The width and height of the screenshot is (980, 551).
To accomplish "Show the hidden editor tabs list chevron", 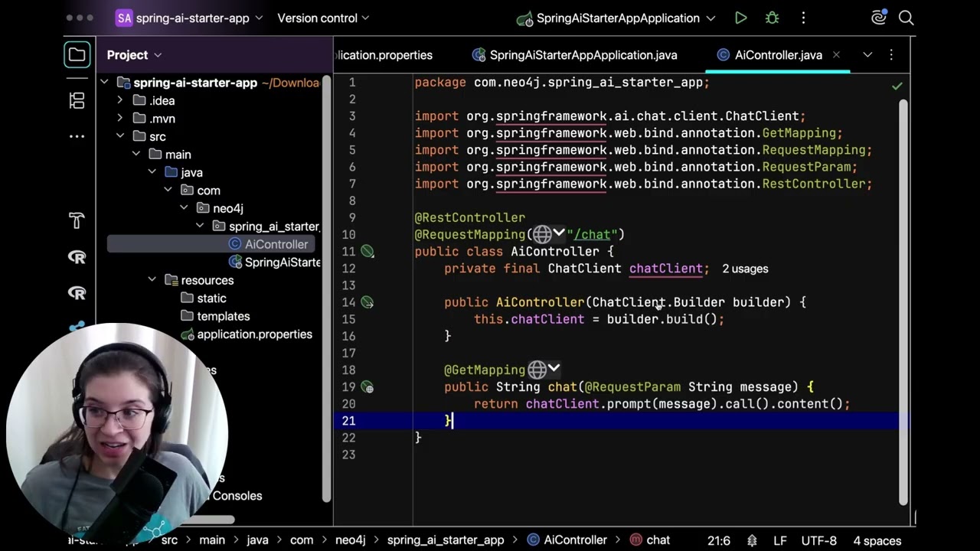I will coord(867,55).
